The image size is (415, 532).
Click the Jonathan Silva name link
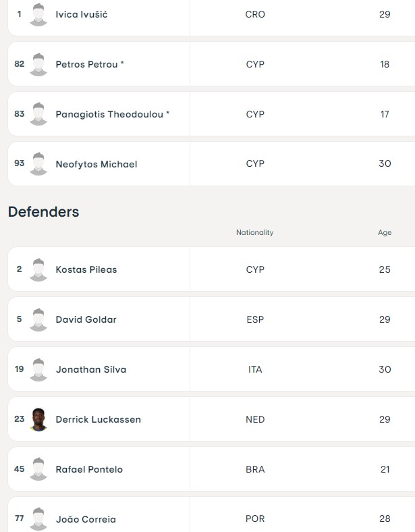[91, 369]
